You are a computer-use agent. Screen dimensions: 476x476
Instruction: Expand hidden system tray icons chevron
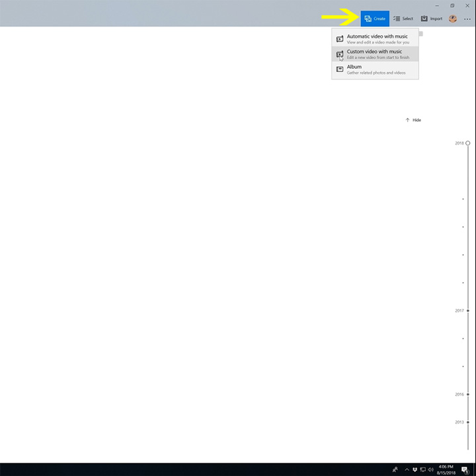click(407, 469)
